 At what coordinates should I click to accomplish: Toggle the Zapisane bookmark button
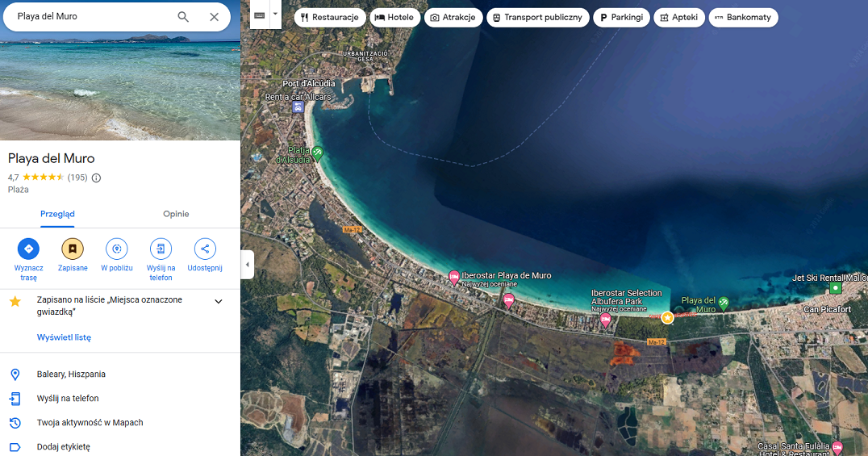(73, 249)
